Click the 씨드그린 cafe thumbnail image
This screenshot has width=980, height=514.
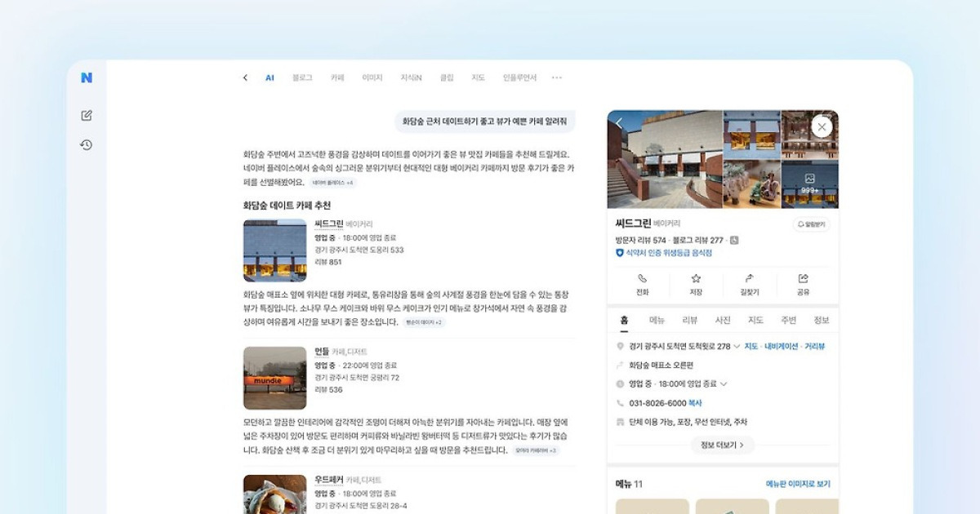coord(274,245)
